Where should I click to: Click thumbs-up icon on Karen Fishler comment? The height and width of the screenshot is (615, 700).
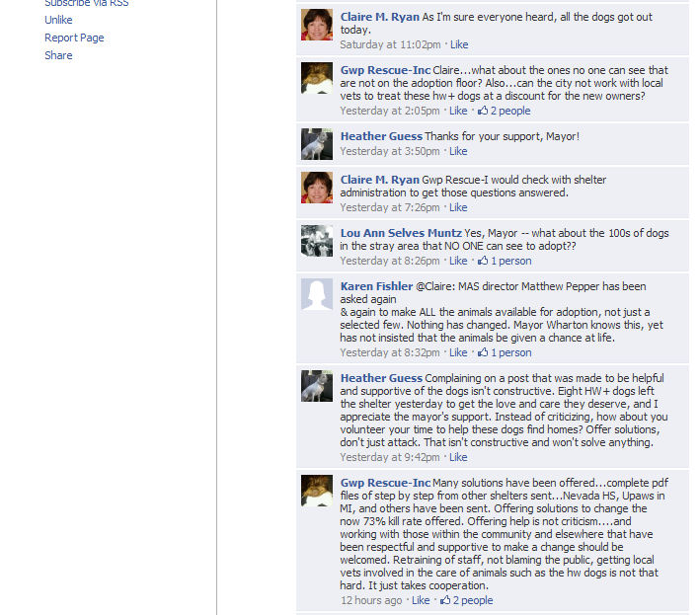pyautogui.click(x=483, y=352)
